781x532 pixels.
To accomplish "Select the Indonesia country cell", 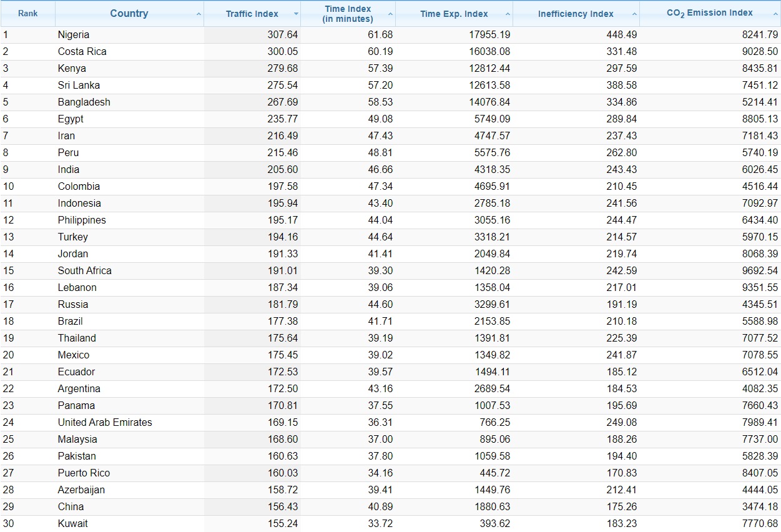I will click(129, 204).
